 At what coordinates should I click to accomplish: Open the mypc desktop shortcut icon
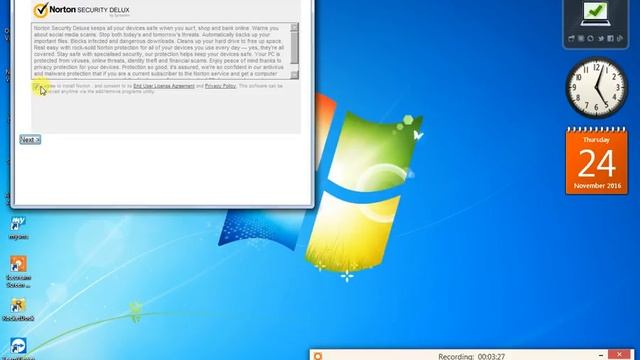click(x=18, y=223)
